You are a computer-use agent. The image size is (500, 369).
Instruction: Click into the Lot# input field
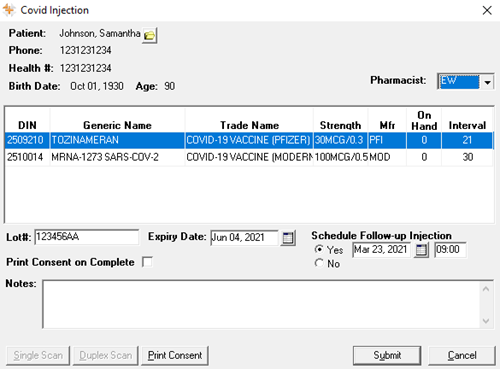tap(87, 237)
